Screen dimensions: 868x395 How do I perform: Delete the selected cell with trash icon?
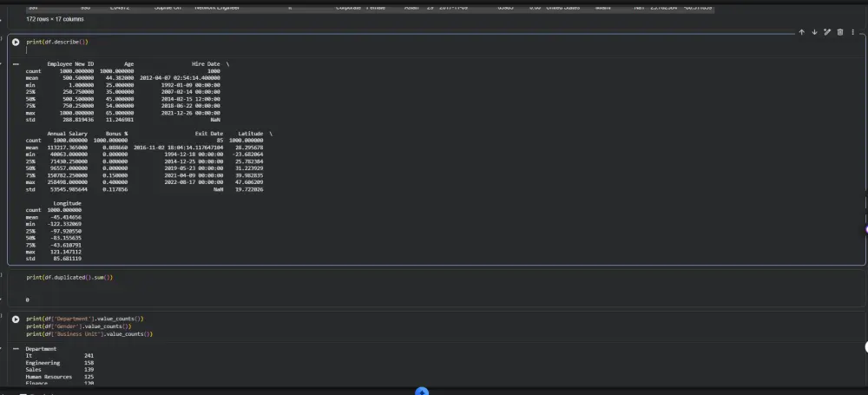(839, 32)
